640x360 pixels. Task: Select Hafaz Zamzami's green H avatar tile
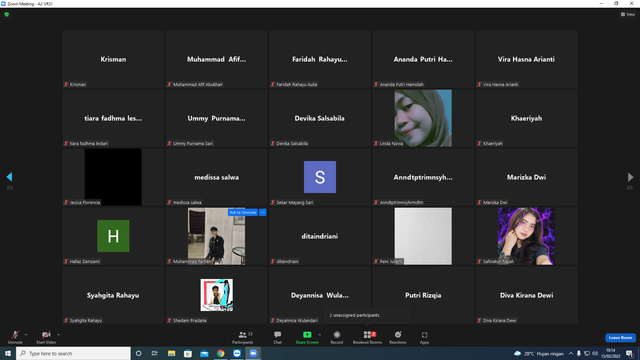tap(113, 236)
